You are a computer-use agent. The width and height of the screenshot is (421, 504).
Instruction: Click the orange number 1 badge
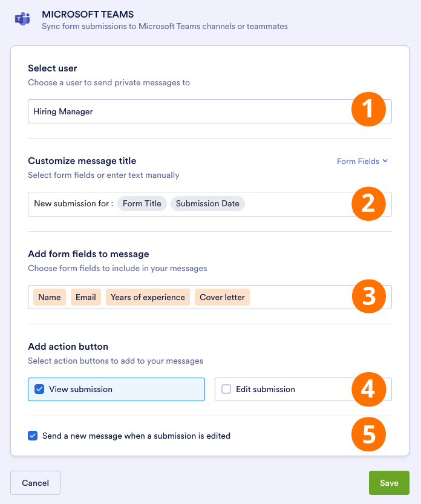368,110
